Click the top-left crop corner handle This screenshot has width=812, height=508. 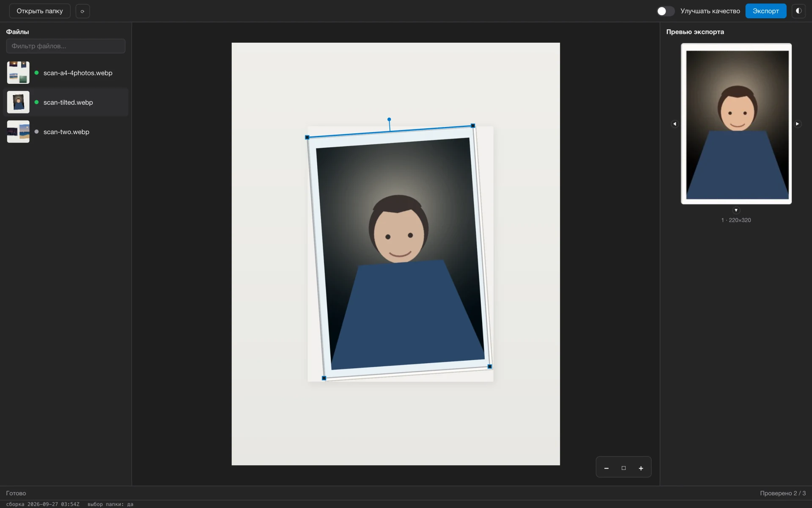point(307,138)
